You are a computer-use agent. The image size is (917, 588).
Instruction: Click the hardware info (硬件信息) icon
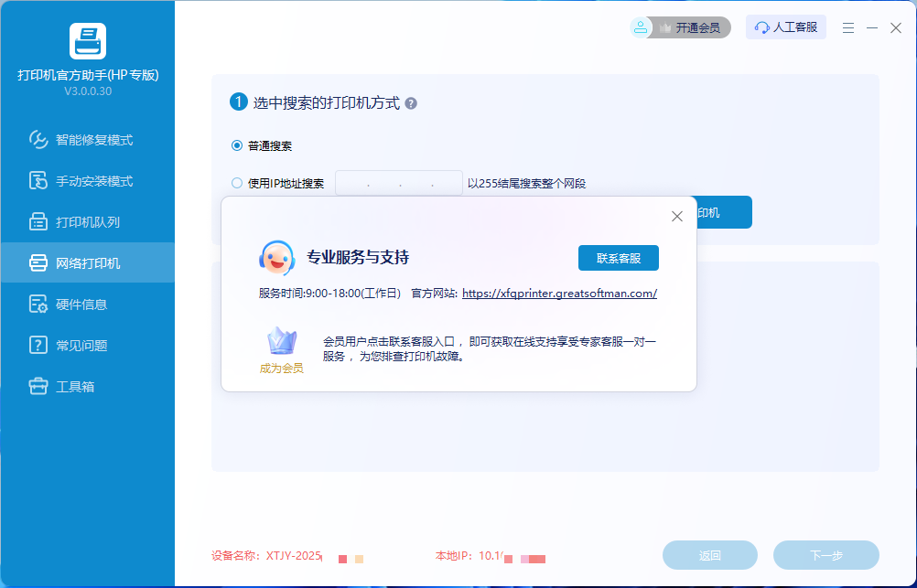(x=38, y=305)
